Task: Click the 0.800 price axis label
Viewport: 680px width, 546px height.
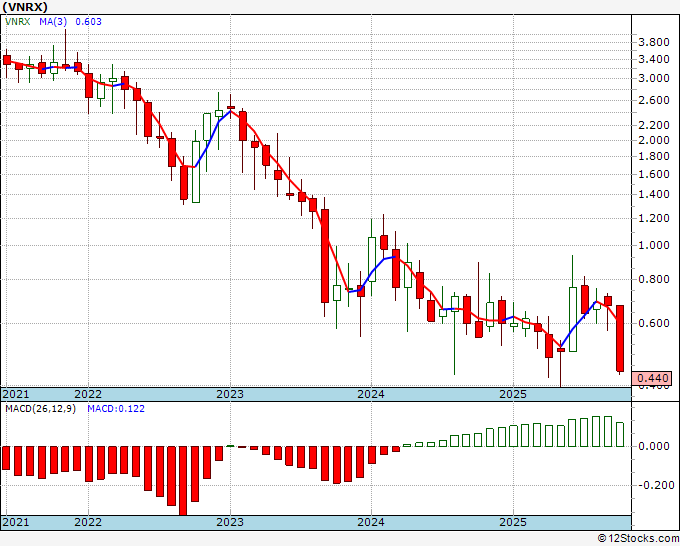Action: [654, 279]
